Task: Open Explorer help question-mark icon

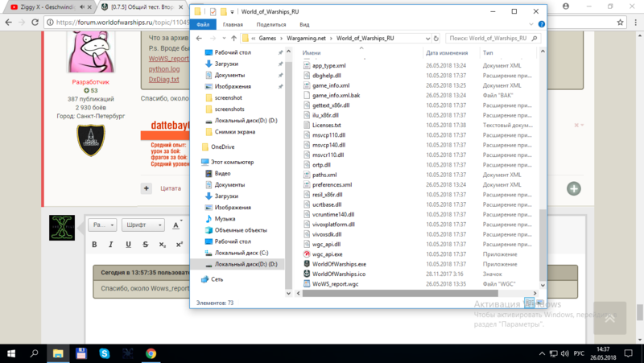Action: coord(541,25)
